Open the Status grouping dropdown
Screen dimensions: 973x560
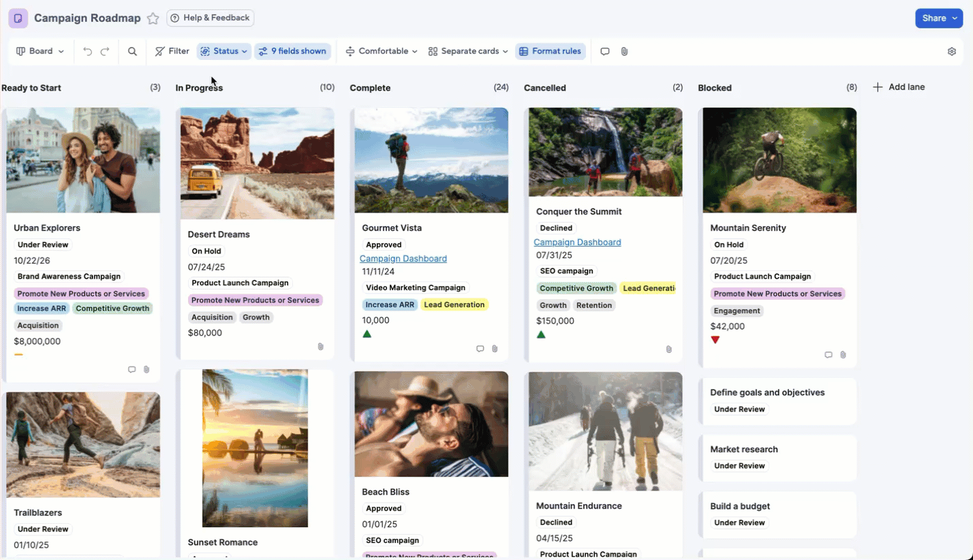(x=223, y=51)
